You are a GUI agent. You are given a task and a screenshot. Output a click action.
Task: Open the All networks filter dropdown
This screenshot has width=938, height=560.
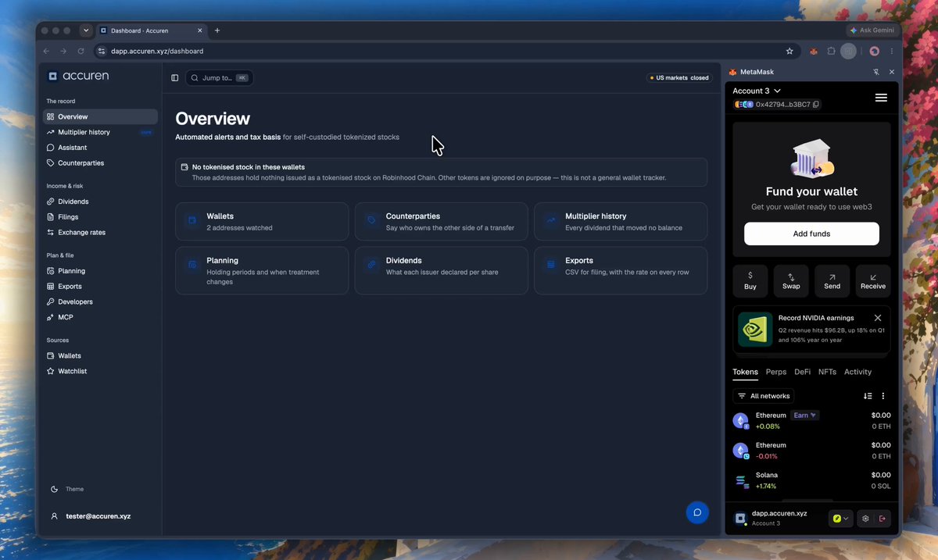pos(764,396)
